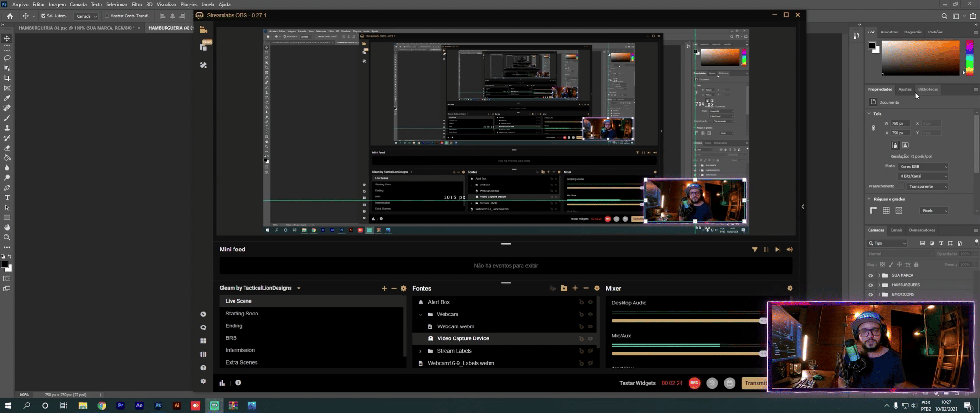Switch to the Canais tab

[896, 230]
